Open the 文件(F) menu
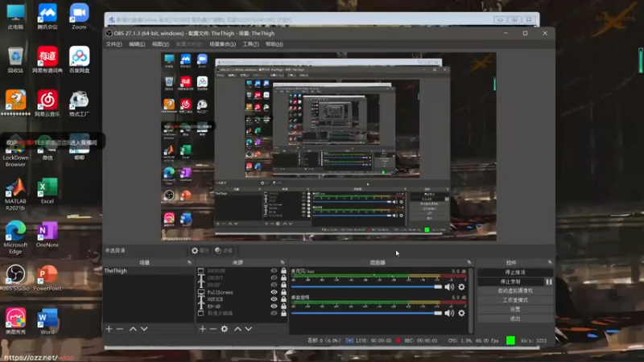 tap(114, 44)
